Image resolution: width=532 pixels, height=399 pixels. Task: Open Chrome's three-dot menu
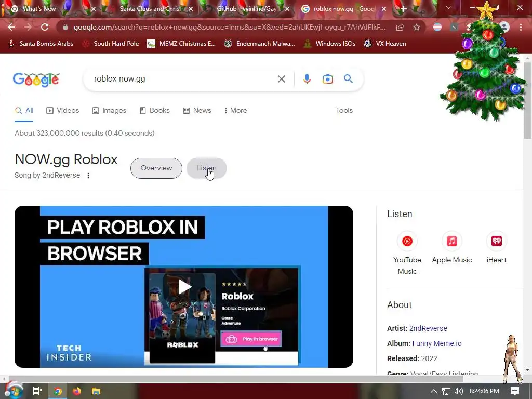pyautogui.click(x=521, y=27)
